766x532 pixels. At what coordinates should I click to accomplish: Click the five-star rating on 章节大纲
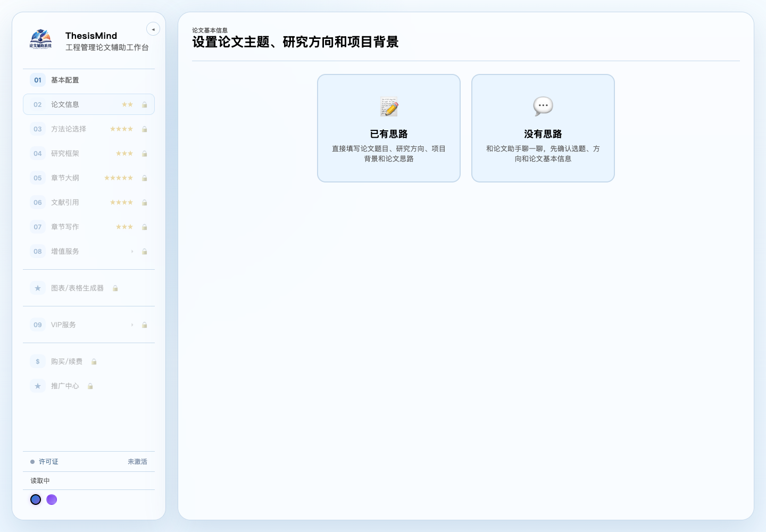coord(119,178)
